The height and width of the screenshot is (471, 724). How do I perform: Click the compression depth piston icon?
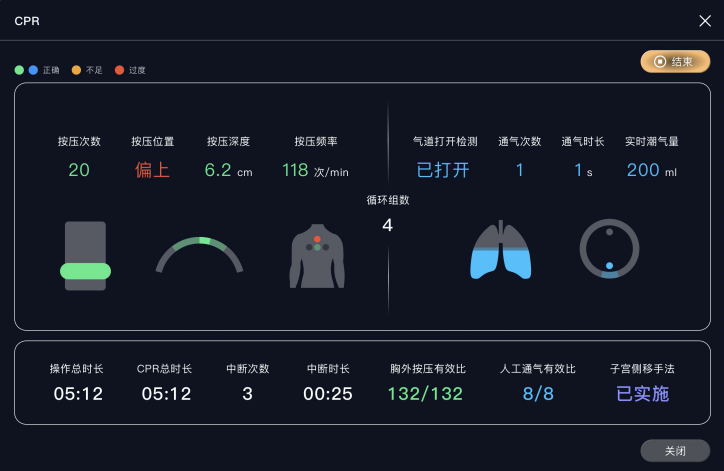pos(85,256)
